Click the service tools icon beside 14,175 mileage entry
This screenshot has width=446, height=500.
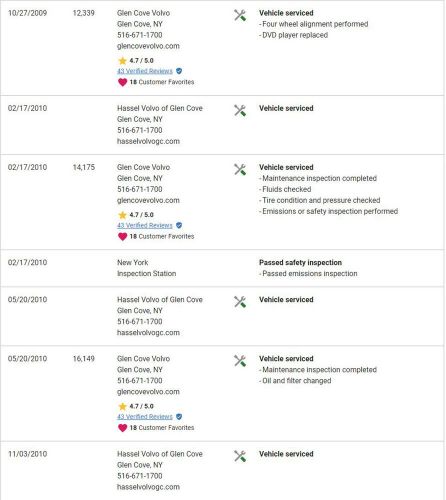point(240,170)
